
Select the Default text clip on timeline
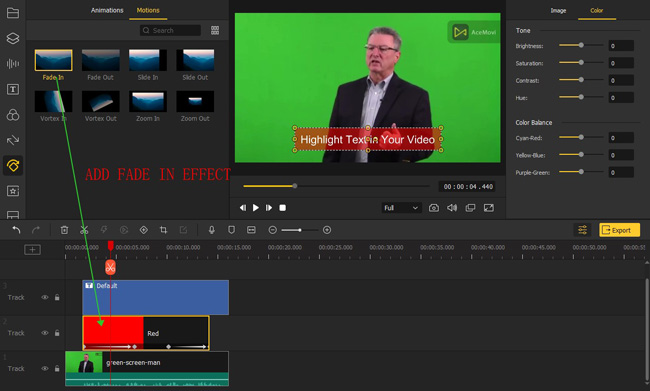pos(155,297)
